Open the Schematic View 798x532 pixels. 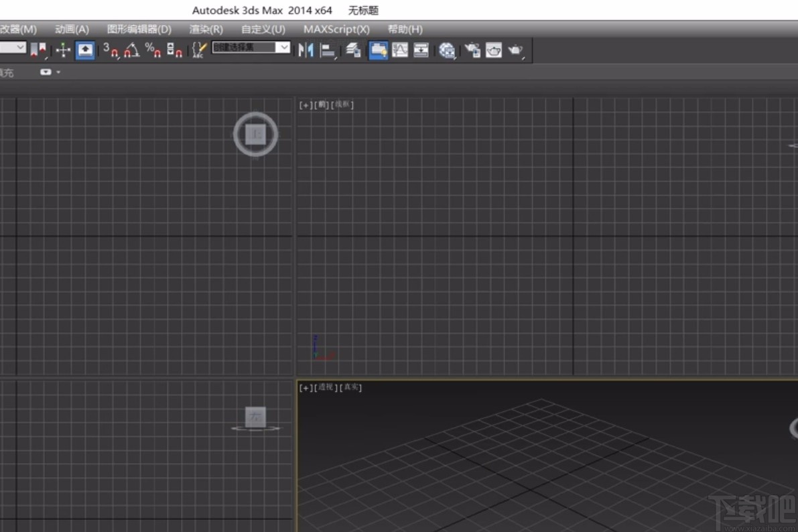pos(421,50)
